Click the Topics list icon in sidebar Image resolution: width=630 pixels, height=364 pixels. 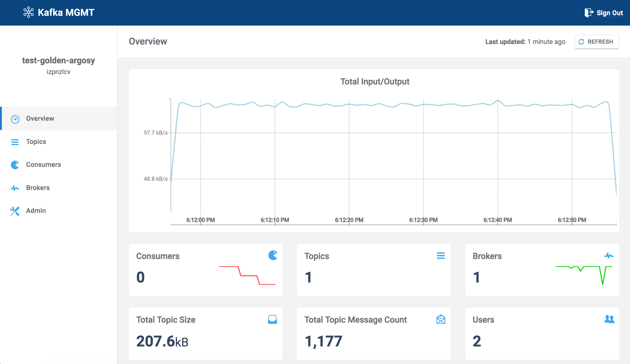[x=15, y=142]
